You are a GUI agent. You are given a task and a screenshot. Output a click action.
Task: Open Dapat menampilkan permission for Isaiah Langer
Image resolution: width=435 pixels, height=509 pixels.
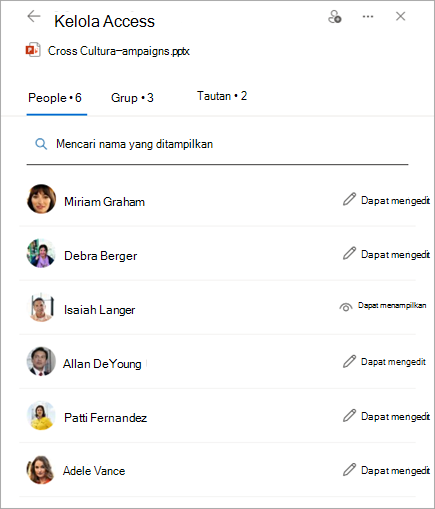point(392,305)
